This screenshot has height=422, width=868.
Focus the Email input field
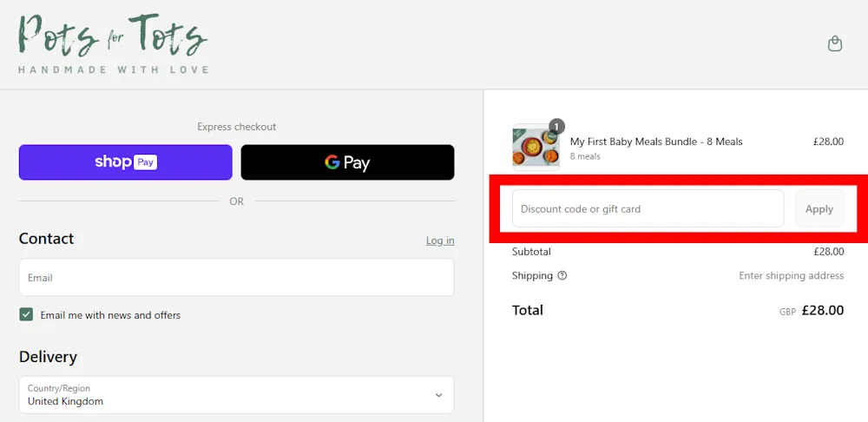click(x=236, y=278)
